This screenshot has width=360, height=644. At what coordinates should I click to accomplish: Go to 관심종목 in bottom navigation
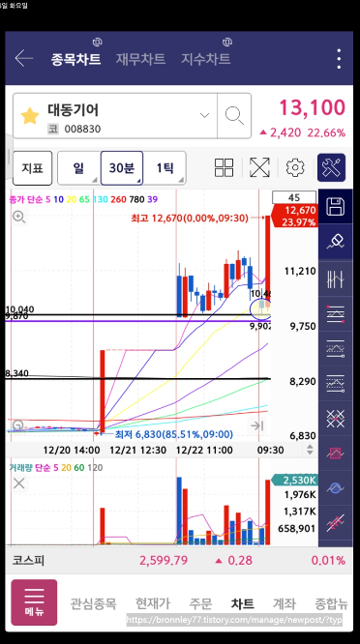click(93, 603)
